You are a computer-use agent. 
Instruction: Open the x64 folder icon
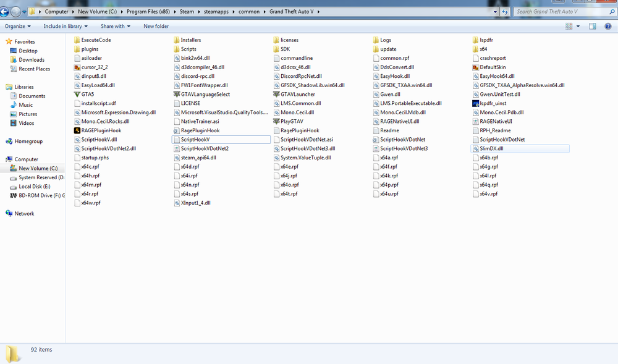click(475, 49)
